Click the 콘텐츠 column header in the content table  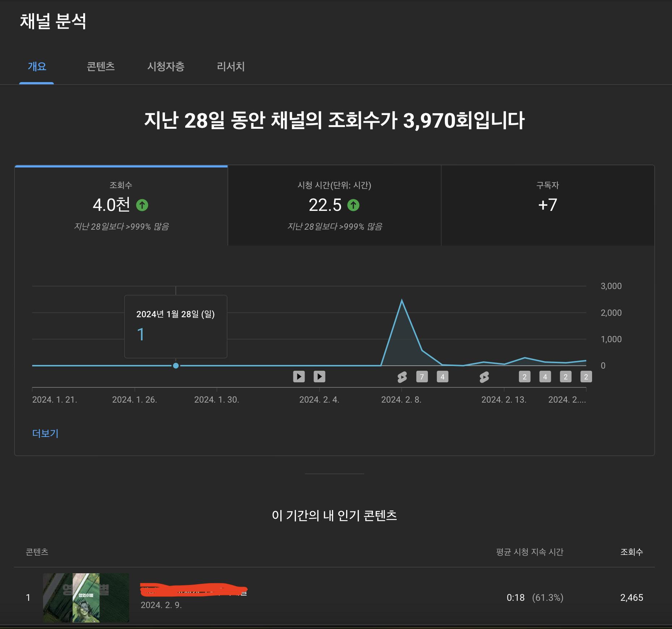37,552
